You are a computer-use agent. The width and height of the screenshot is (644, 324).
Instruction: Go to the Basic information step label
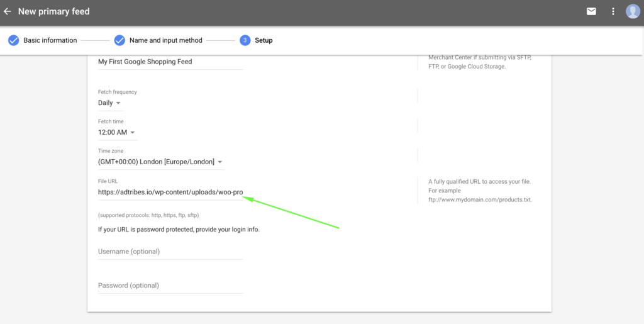point(50,40)
